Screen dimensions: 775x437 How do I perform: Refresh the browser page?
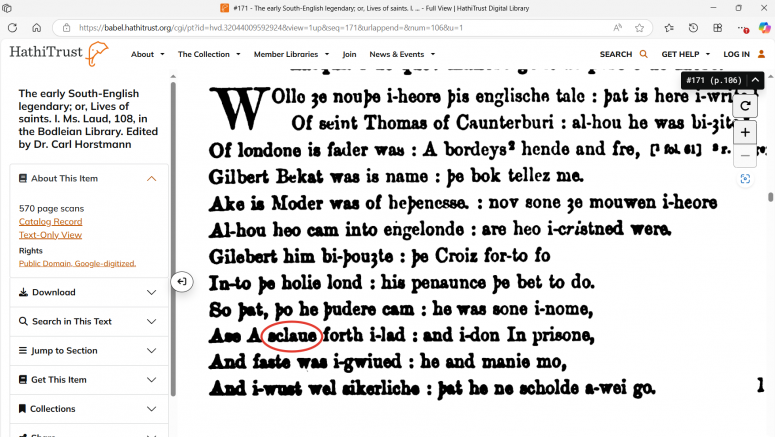coord(12,28)
